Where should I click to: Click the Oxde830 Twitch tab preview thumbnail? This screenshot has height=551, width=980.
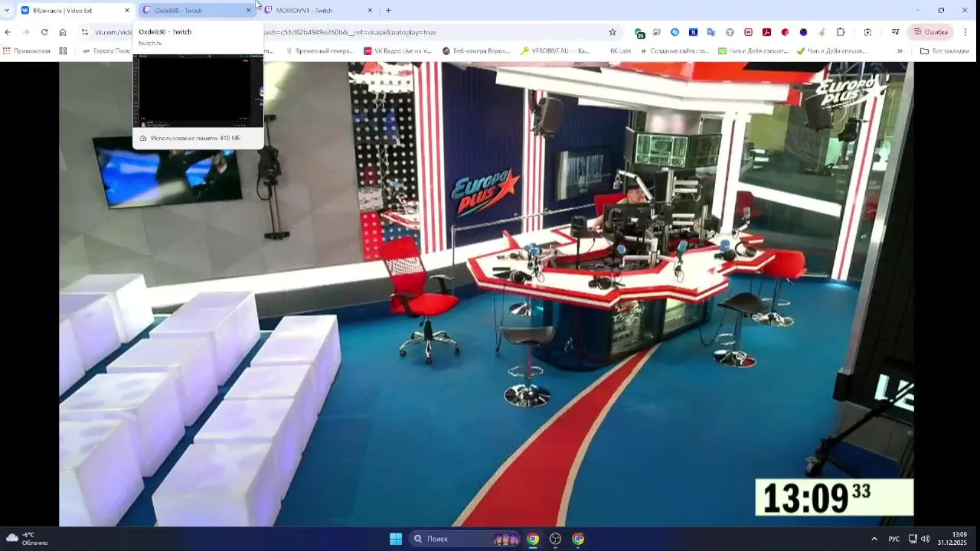tap(198, 90)
